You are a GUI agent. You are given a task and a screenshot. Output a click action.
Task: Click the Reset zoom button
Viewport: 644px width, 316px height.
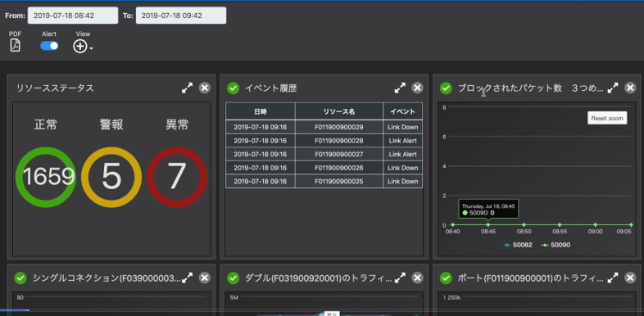pos(607,118)
